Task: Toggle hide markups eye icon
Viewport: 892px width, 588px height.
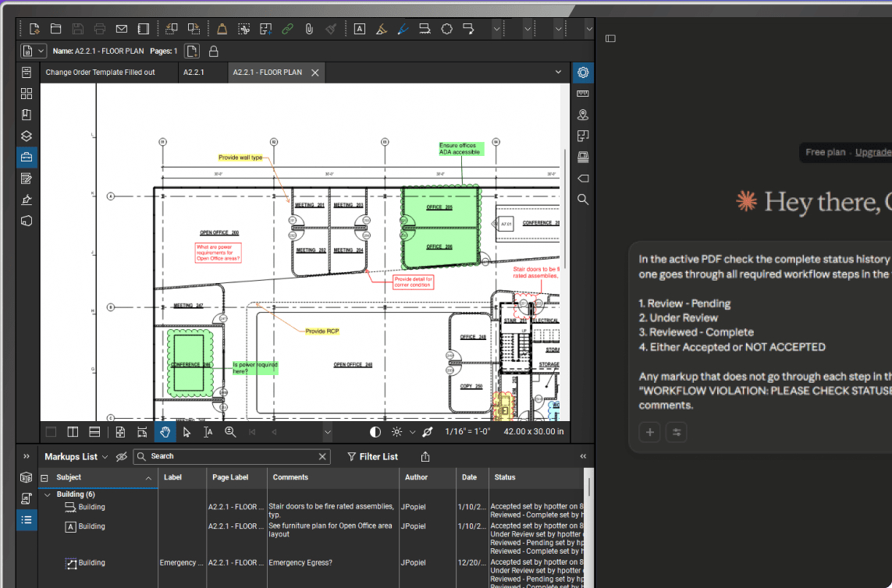Action: 121,457
